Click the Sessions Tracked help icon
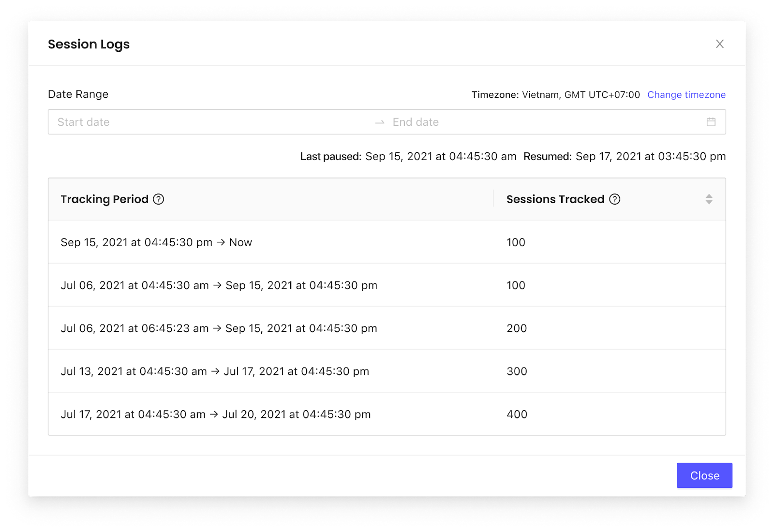 click(615, 199)
